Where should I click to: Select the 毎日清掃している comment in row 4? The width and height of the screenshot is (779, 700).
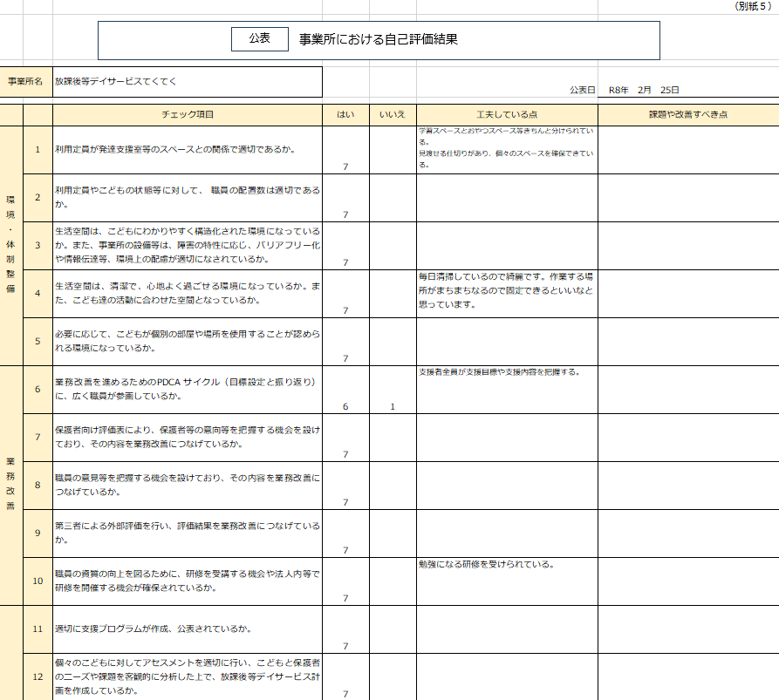click(506, 291)
